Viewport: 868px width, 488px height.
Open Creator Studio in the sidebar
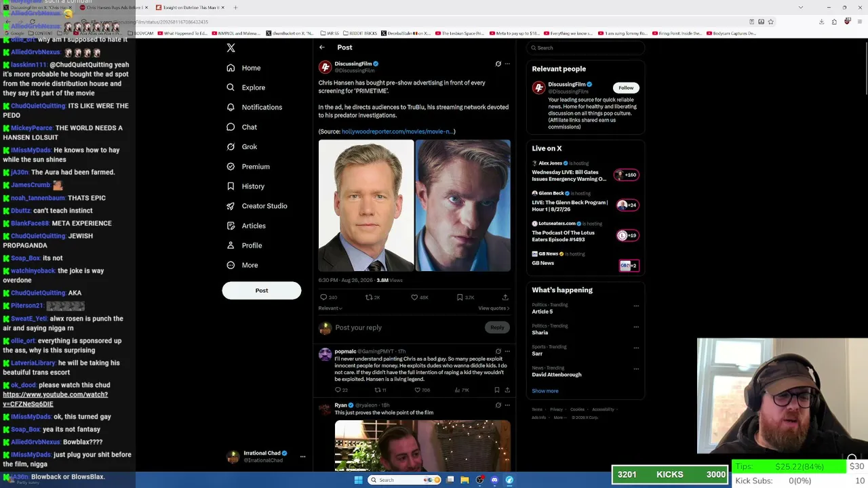(256, 206)
